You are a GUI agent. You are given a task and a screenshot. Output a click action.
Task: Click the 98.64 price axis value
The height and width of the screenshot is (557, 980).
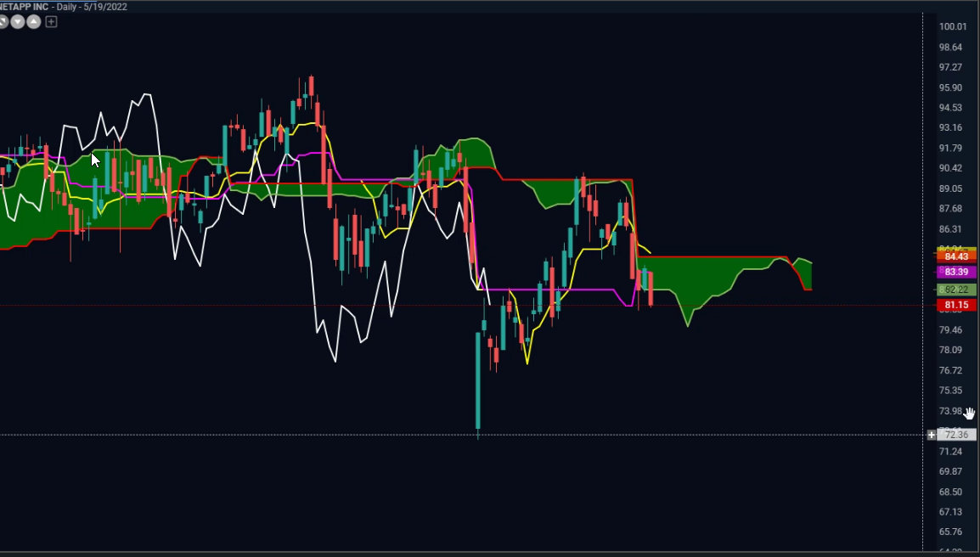pos(950,47)
